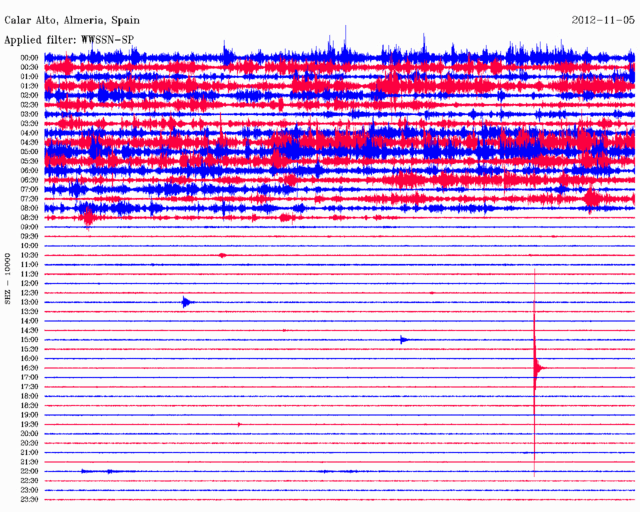This screenshot has width=640, height=512.
Task: Select the 02:30 time label
Action: [x=29, y=105]
